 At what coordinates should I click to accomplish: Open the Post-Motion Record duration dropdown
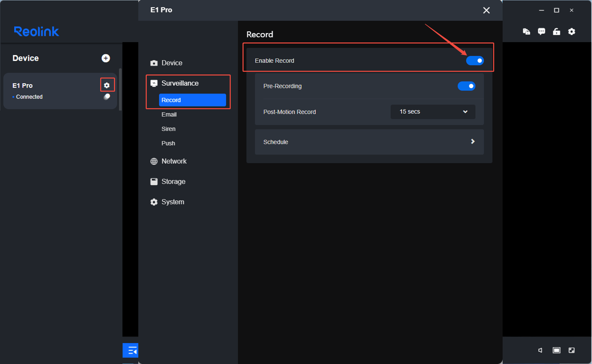pyautogui.click(x=433, y=112)
